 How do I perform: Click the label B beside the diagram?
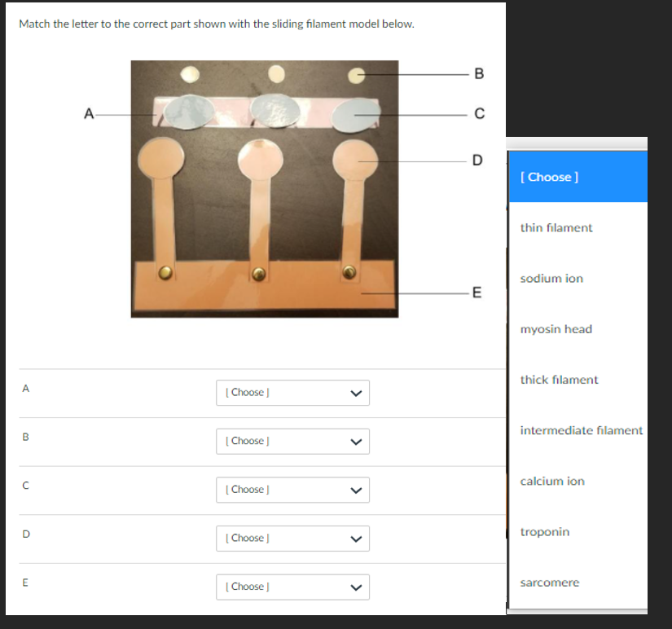pyautogui.click(x=479, y=74)
